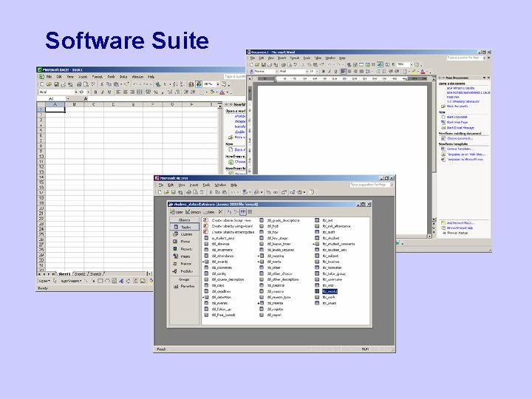Click cell A1 in Excel sheet
Image resolution: width=532 pixels, height=399 pixels.
(55, 109)
